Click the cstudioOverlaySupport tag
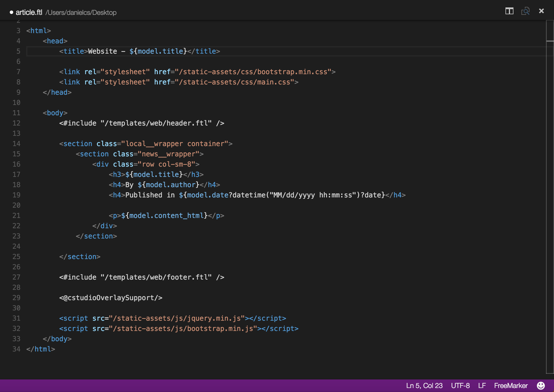This screenshot has width=554, height=392. point(111,298)
